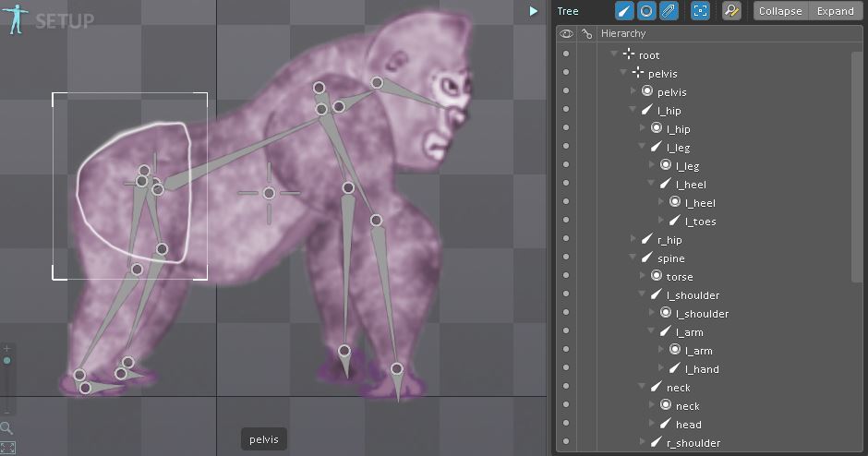Open the find and replace magnifier tool
868x456 pixels.
732,11
